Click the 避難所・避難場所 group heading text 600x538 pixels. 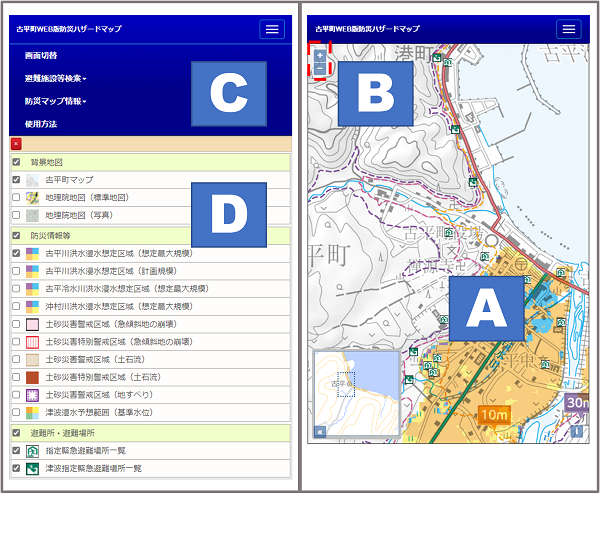point(62,433)
